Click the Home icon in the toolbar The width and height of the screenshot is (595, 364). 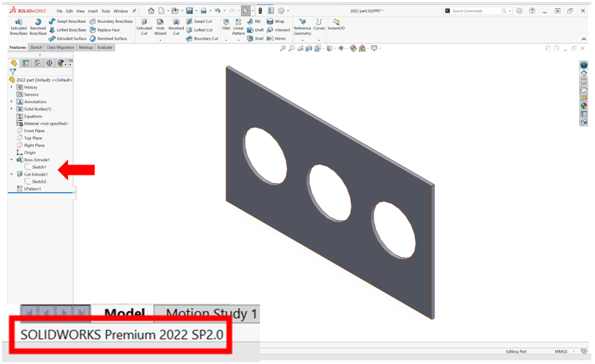coord(151,11)
